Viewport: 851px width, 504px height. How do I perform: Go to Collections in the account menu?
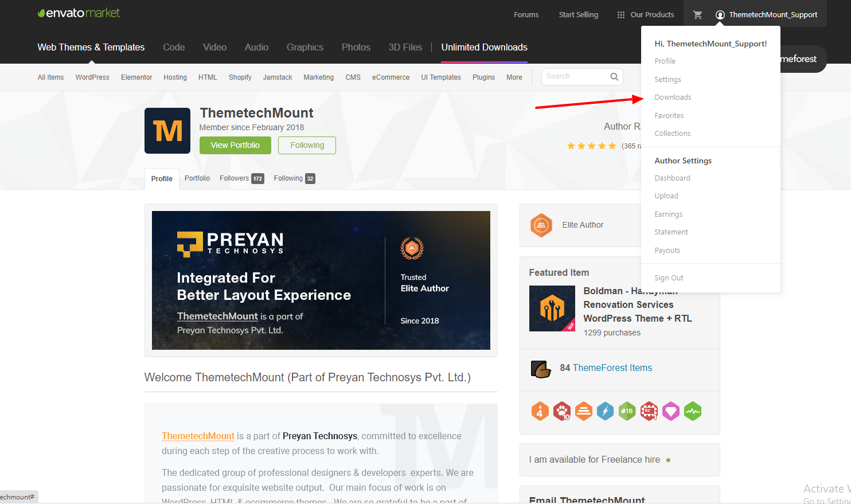[x=673, y=134]
